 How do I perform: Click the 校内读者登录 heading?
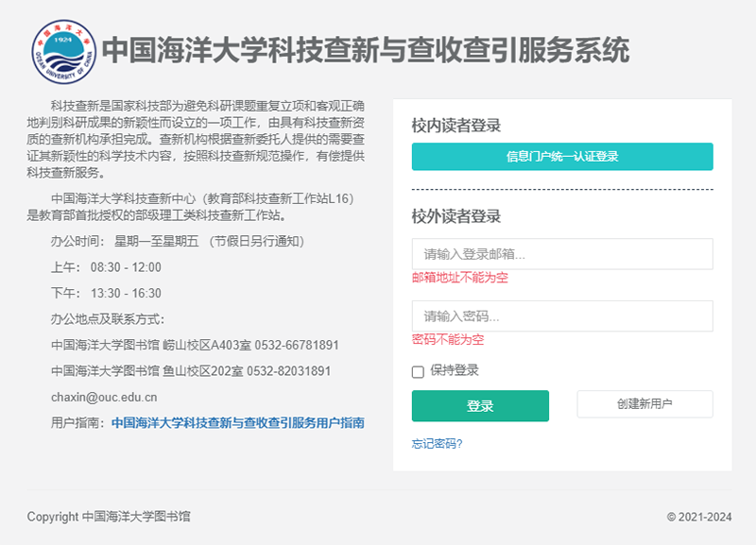455,126
